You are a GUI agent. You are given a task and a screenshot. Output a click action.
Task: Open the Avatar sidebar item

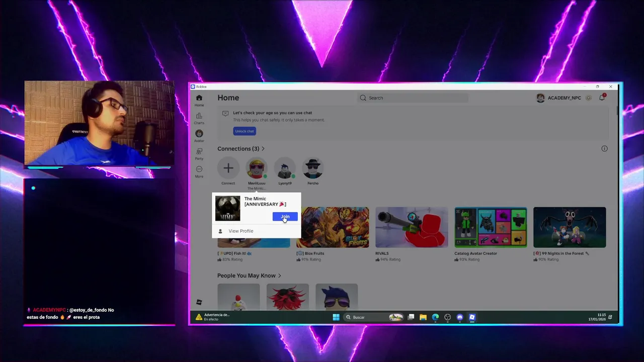point(199,136)
